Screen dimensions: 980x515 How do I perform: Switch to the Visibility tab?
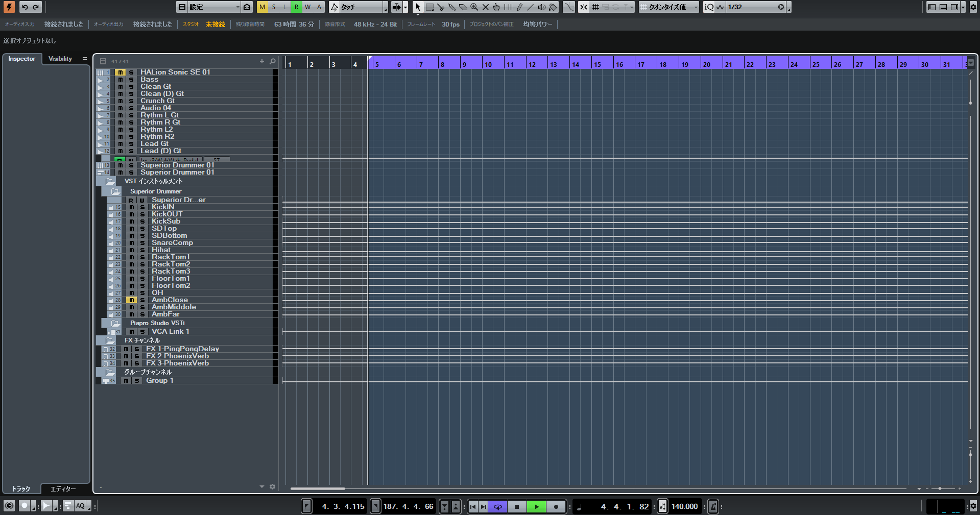(60, 59)
